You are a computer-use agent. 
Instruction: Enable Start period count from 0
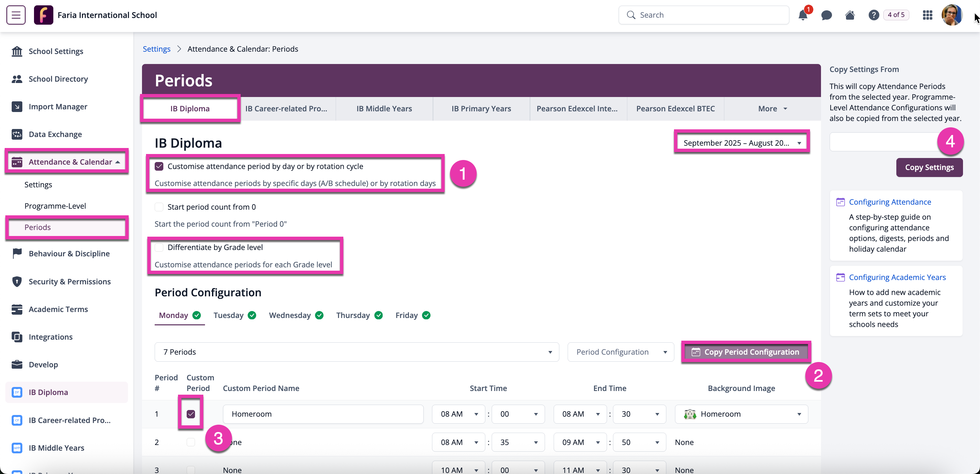coord(159,207)
